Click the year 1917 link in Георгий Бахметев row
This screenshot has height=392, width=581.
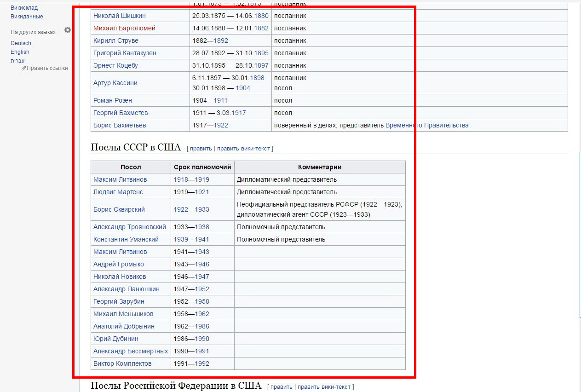(x=238, y=113)
